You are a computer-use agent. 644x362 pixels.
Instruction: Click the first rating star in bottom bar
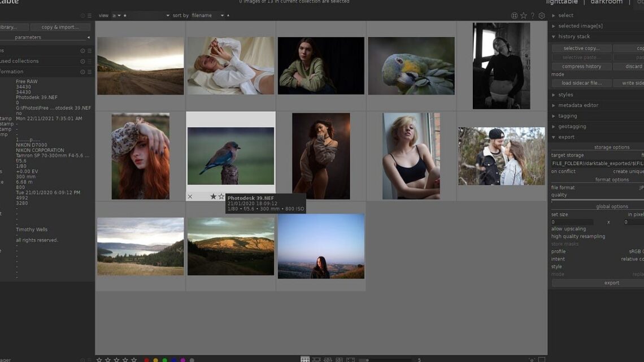pyautogui.click(x=99, y=360)
